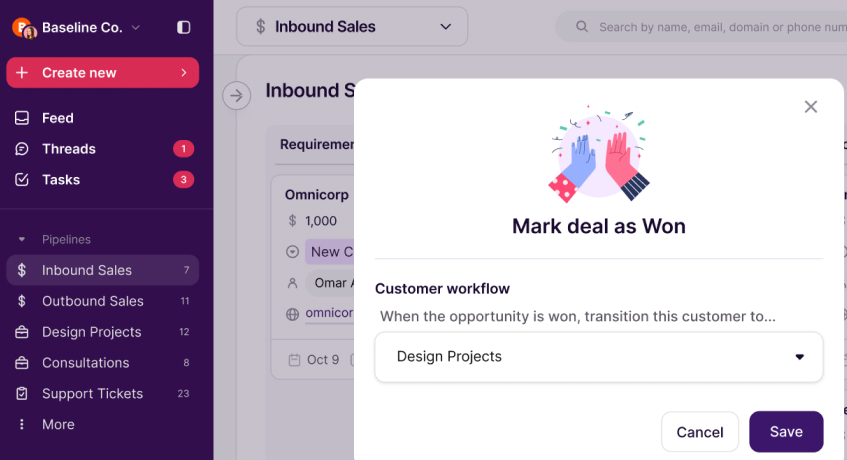847x460 pixels.
Task: Click the Design Projects briefcase icon
Action: 22,332
